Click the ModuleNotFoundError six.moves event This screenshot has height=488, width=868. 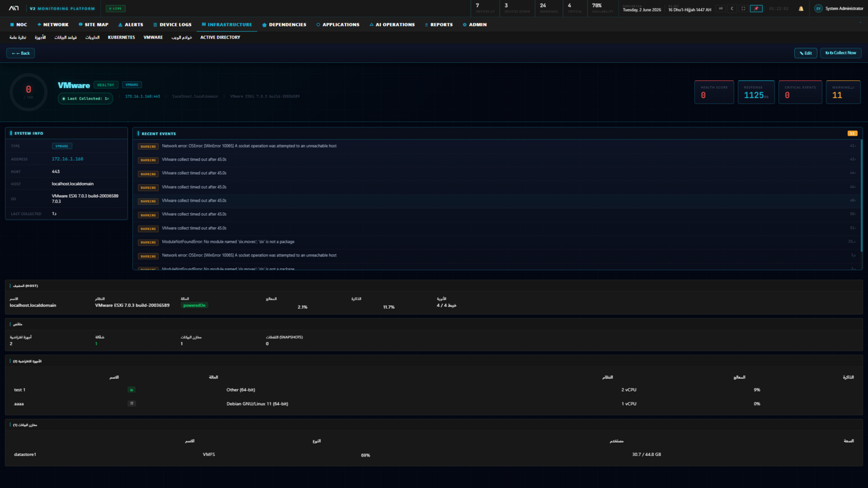[x=497, y=242]
